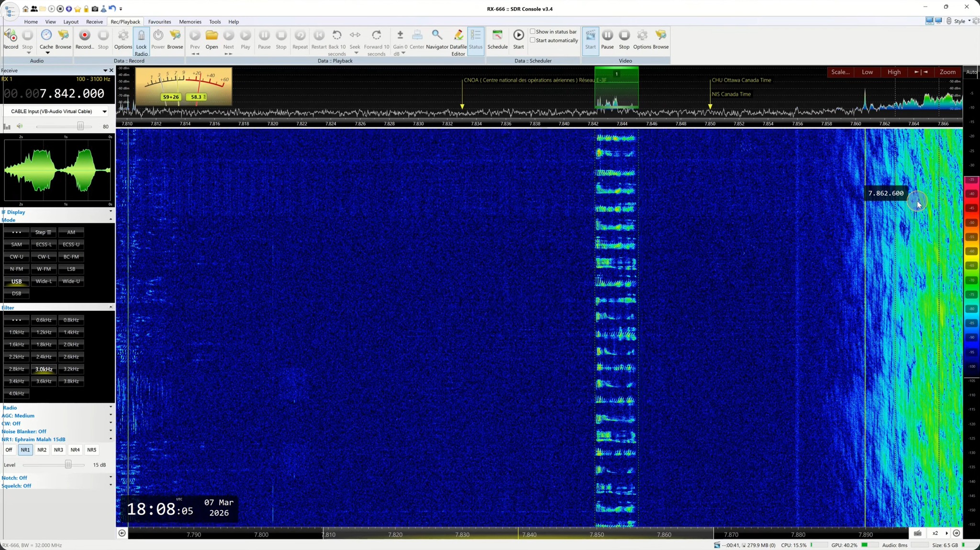Click the Repeat playback icon
The height and width of the screenshot is (550, 980).
(300, 35)
